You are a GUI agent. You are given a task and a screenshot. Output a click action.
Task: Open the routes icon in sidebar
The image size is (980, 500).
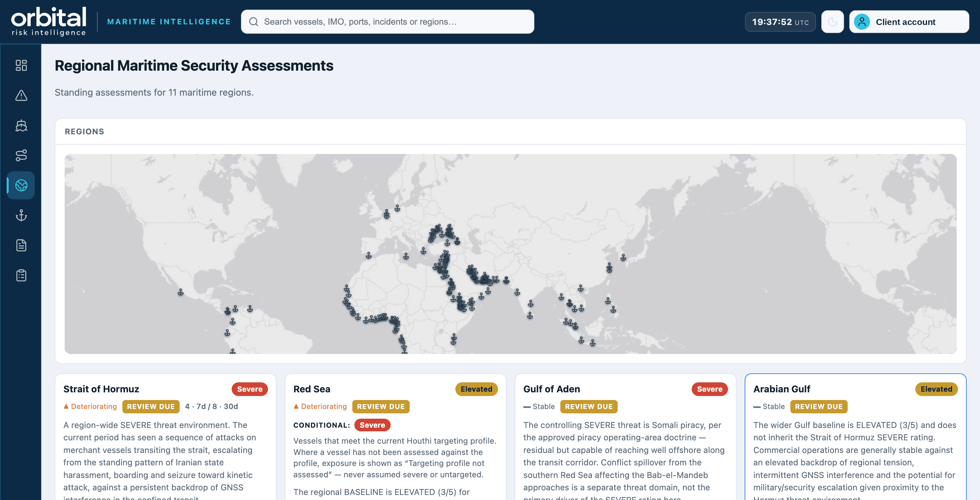[x=21, y=155]
